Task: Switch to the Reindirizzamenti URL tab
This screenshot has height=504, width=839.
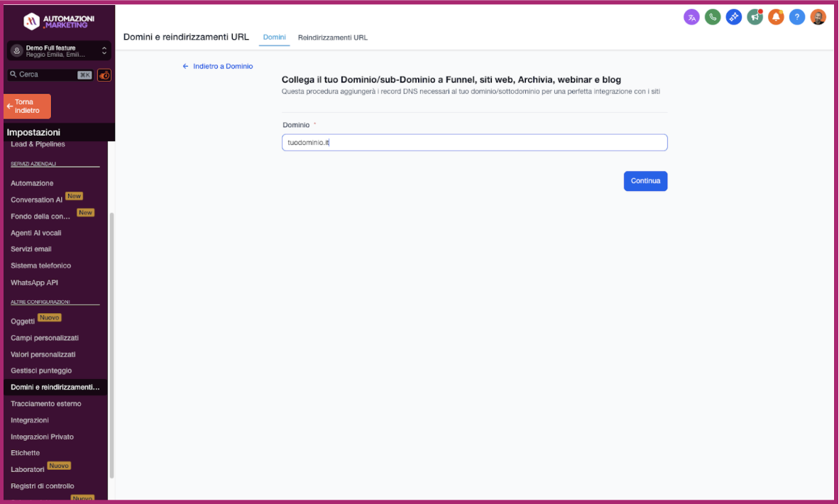Action: [332, 37]
